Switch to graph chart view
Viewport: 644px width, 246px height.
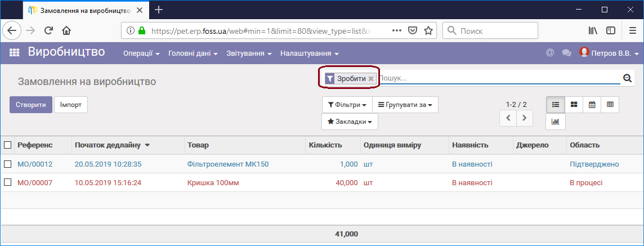(x=555, y=122)
